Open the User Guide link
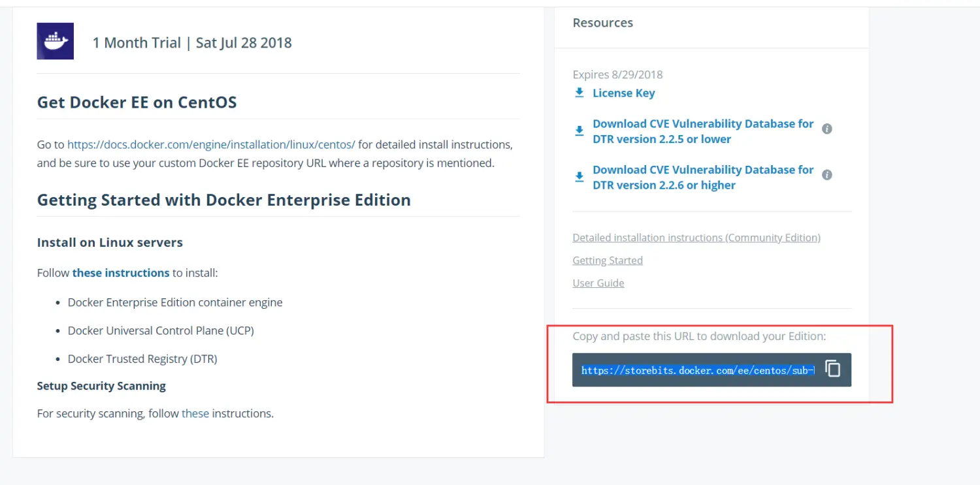The height and width of the screenshot is (485, 980). (x=598, y=283)
